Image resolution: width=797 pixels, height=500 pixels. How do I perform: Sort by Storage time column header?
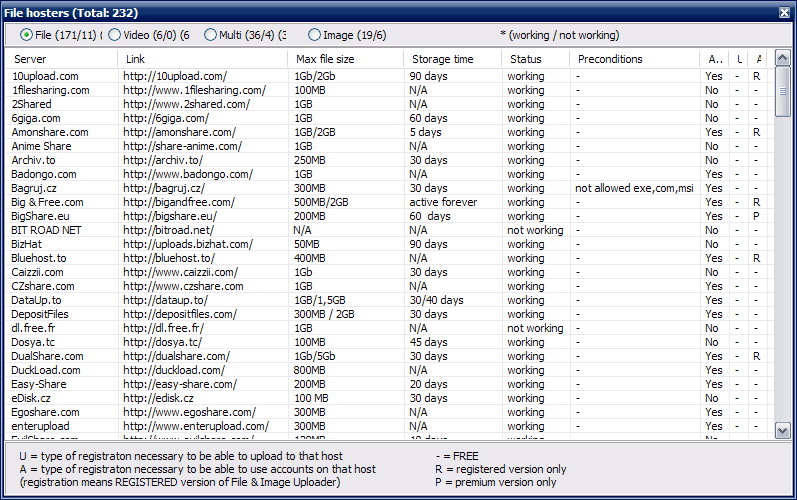click(453, 59)
